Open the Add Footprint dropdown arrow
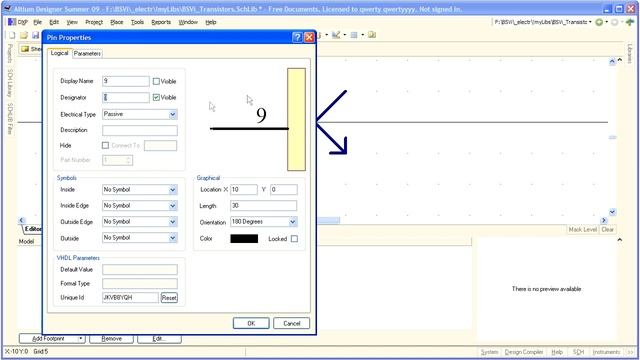The width and height of the screenshot is (640, 360). click(x=81, y=339)
